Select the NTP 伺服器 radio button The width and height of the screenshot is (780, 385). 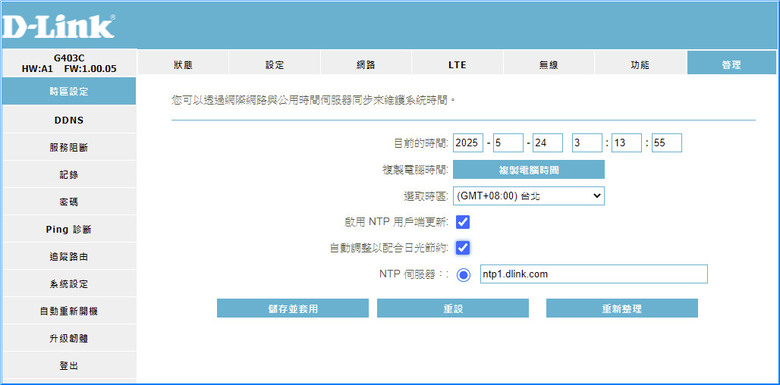[464, 275]
